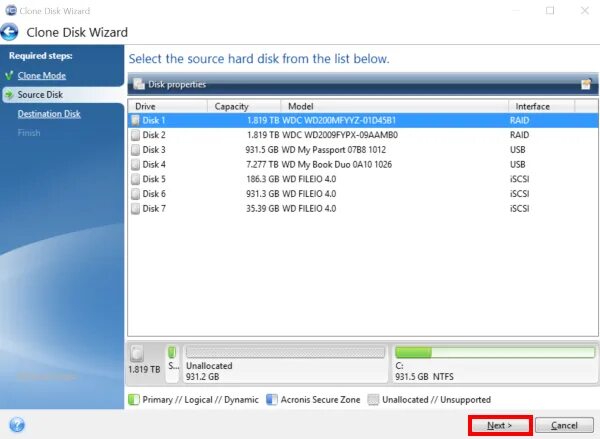The height and width of the screenshot is (439, 600).
Task: Go to the Clone Mode step
Action: (42, 75)
